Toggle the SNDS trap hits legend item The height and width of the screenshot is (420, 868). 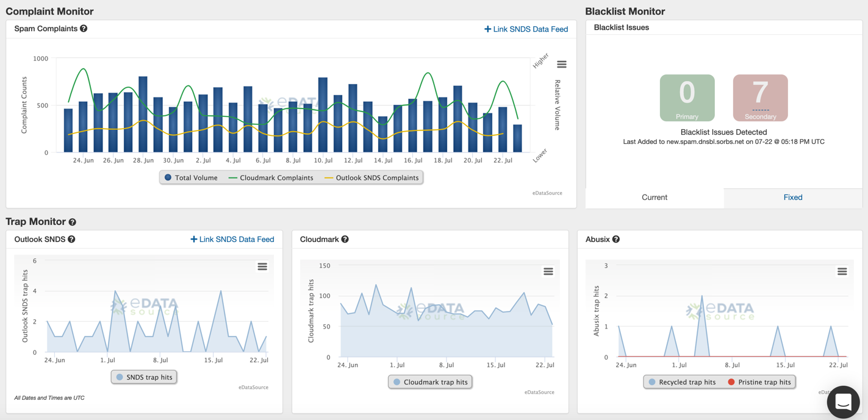tap(145, 377)
